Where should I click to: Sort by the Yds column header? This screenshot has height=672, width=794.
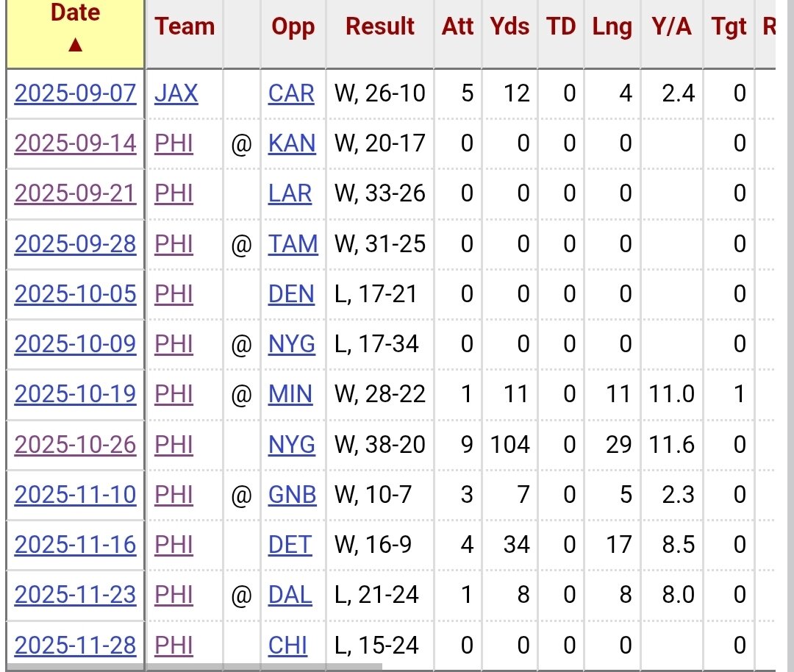click(509, 27)
